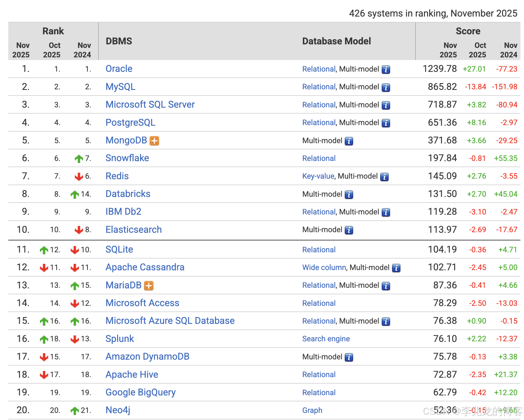524x420 pixels.
Task: Click green up arrow in Snowflake's row
Action: pyautogui.click(x=79, y=159)
